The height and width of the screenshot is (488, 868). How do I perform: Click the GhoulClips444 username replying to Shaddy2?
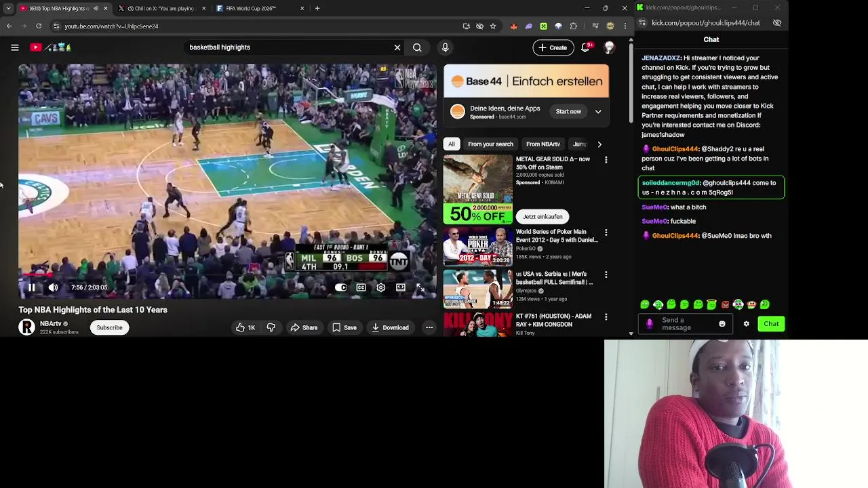point(675,149)
